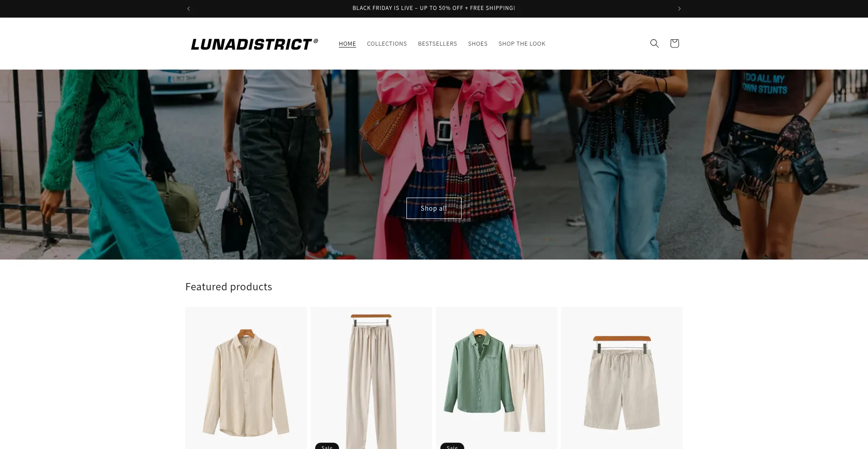Open the beige linen shirt product

(x=246, y=378)
